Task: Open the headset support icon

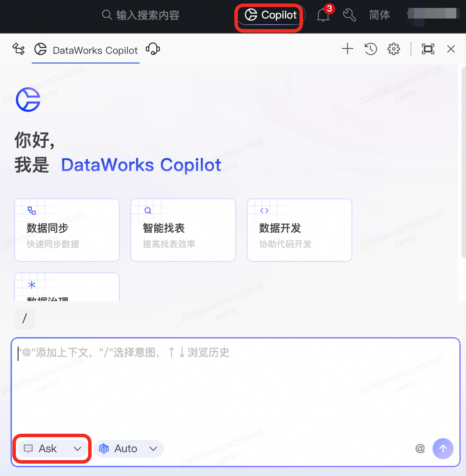Action: click(x=153, y=49)
